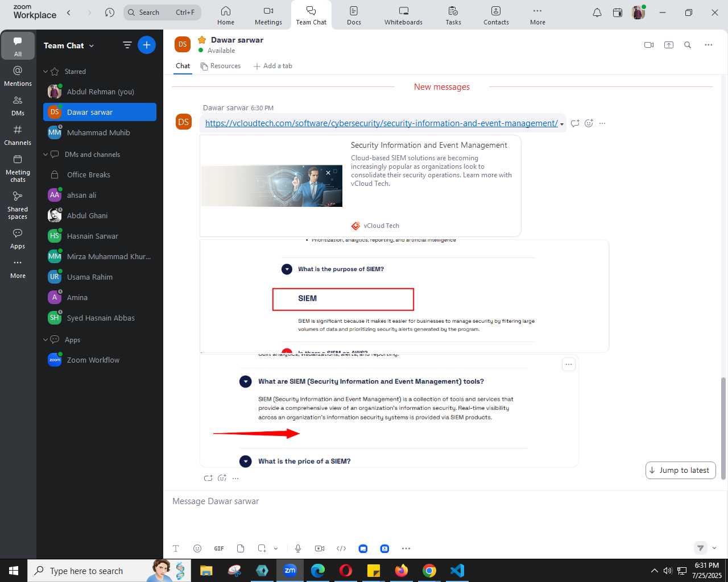Open Contacts from top navigation

coord(496,15)
